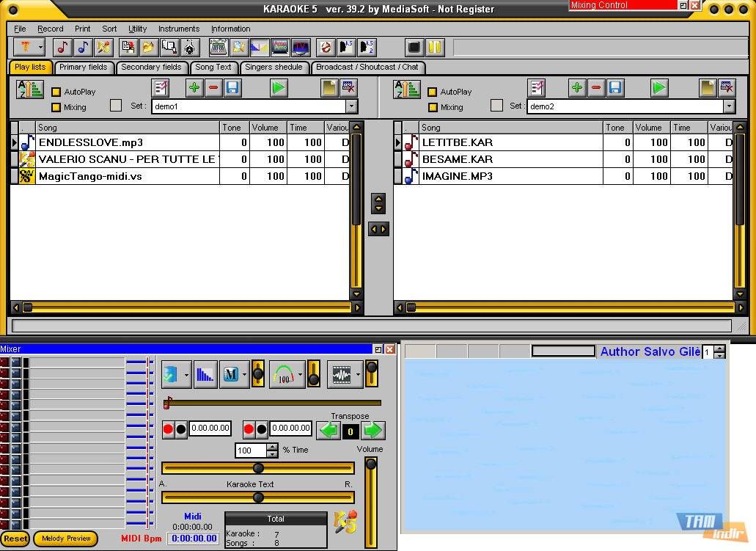Tick the checkbox beside left Set field
756x551 pixels.
point(116,106)
